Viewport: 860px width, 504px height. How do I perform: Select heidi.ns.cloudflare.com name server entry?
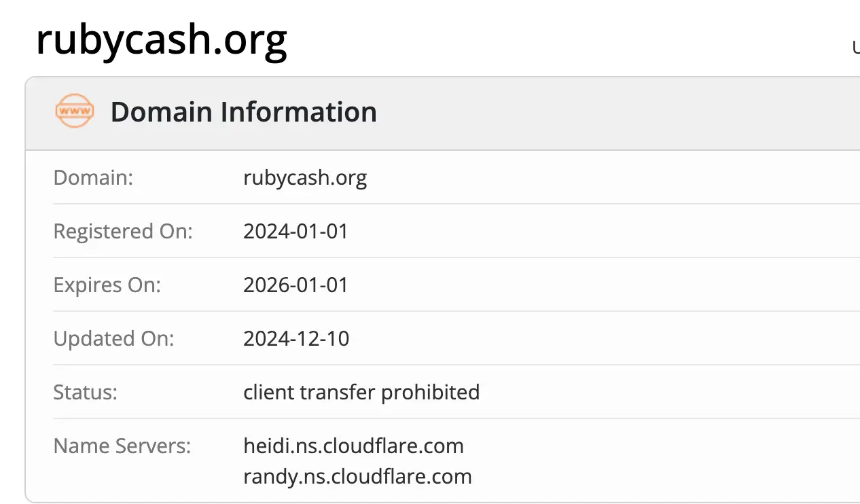353,446
